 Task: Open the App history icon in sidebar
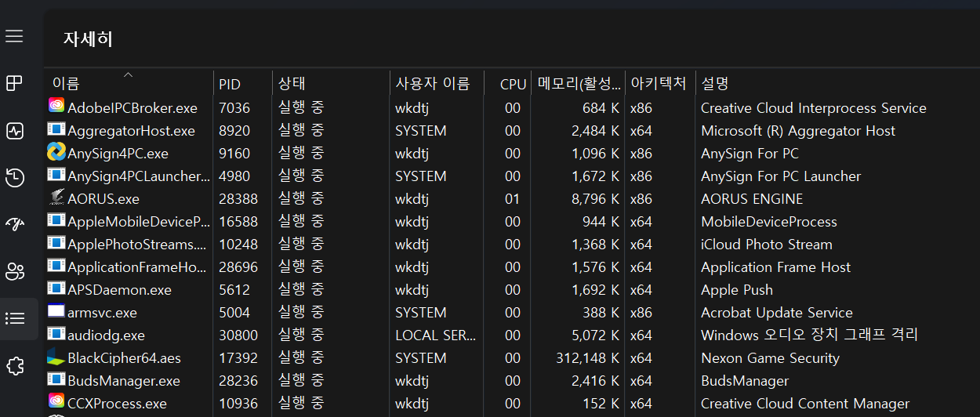click(x=14, y=178)
